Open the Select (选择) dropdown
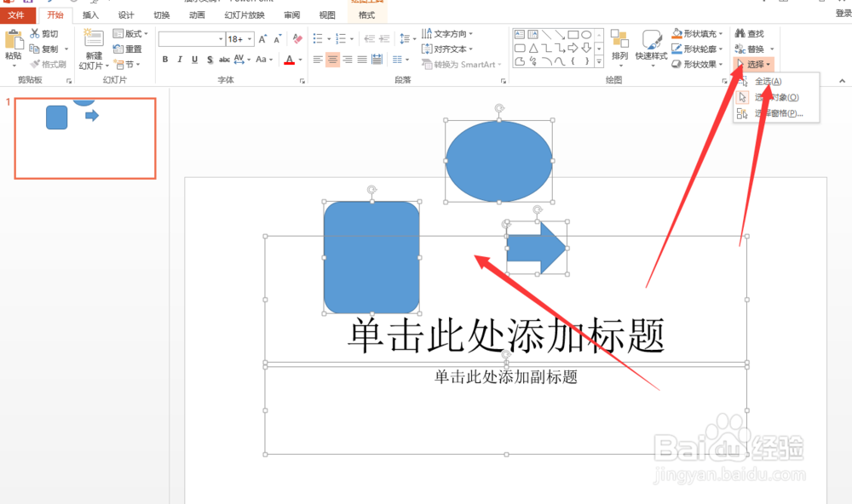Viewport: 852px width, 504px height. click(754, 64)
